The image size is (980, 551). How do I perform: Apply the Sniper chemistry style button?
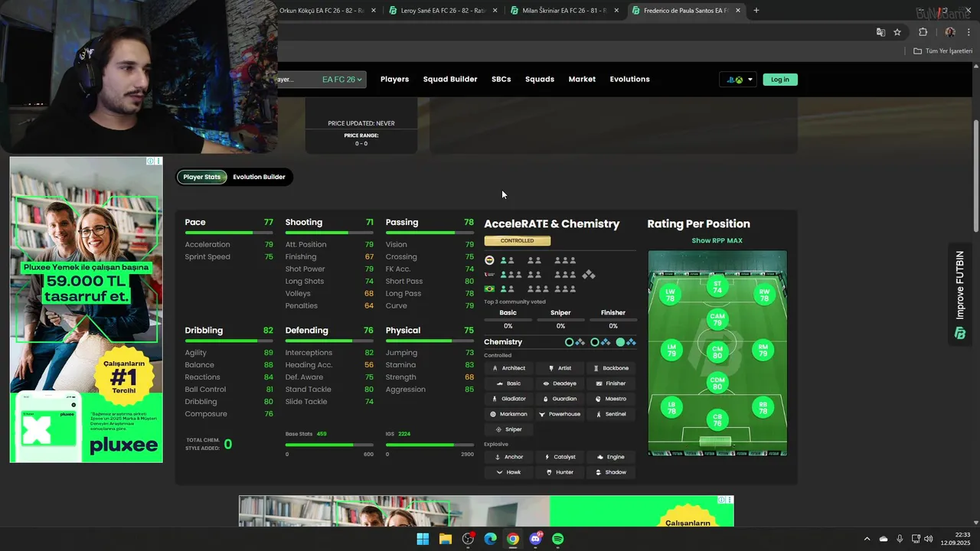coord(508,429)
